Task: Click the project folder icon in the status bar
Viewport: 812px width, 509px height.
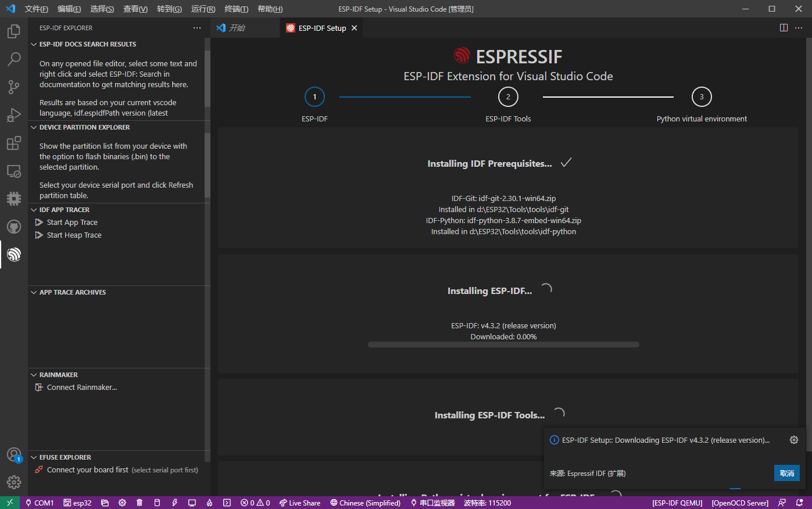Action: click(105, 503)
